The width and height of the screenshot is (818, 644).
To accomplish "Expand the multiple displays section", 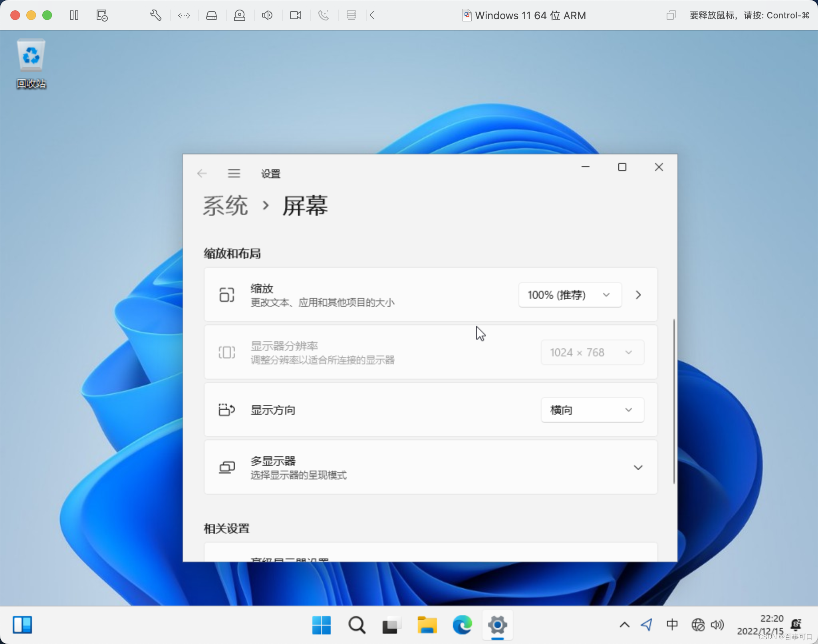I will [638, 467].
